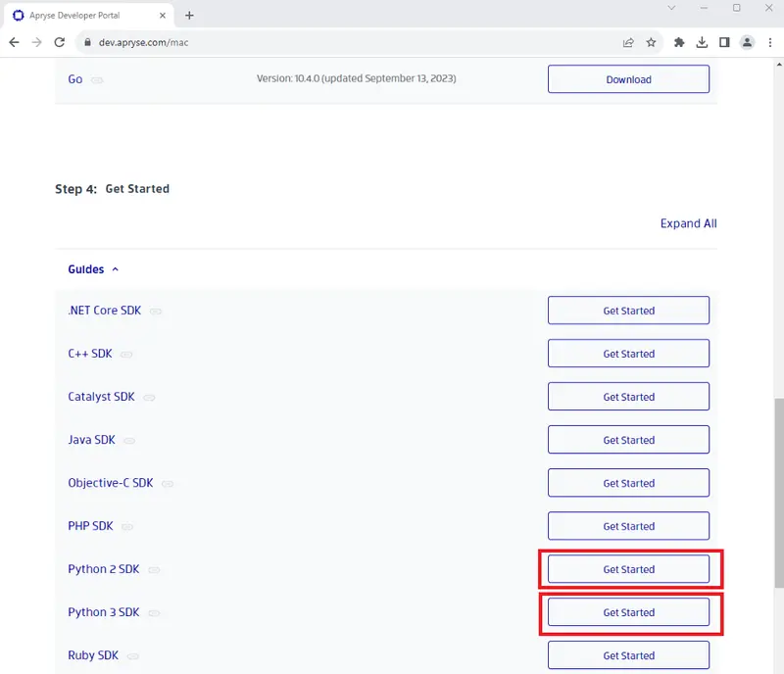784x674 pixels.
Task: Collapse the Guides section
Action: click(x=93, y=269)
